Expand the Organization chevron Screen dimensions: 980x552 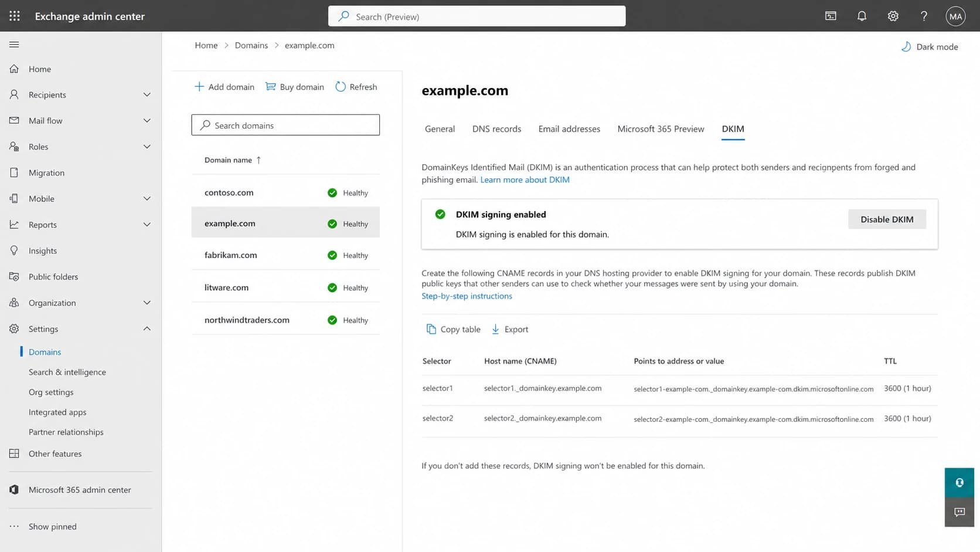coord(147,303)
